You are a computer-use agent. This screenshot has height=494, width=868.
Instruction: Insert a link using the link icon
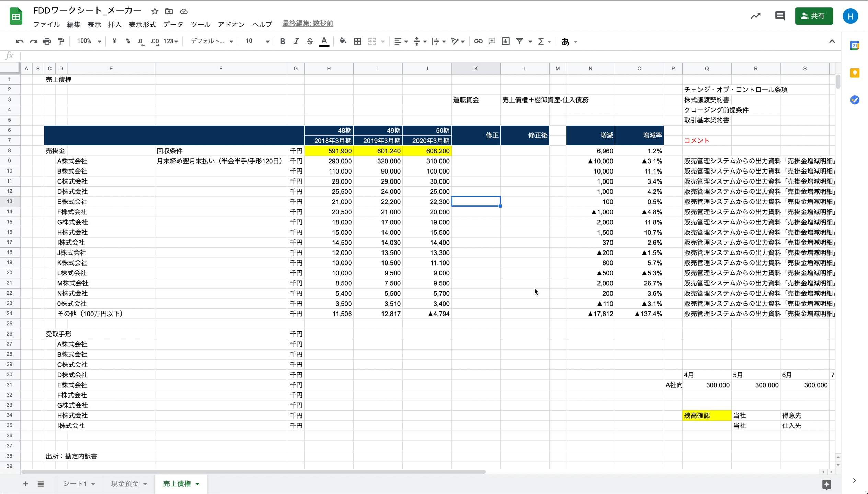click(x=478, y=42)
